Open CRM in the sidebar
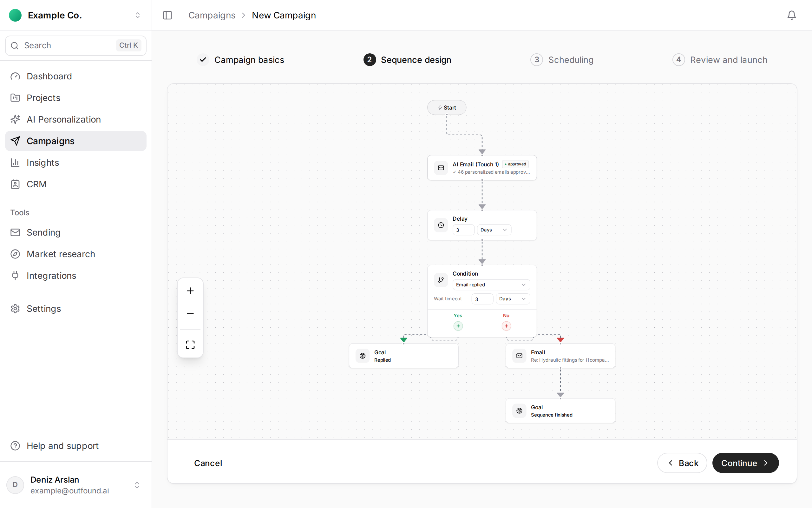This screenshot has width=812, height=508. pos(76,184)
